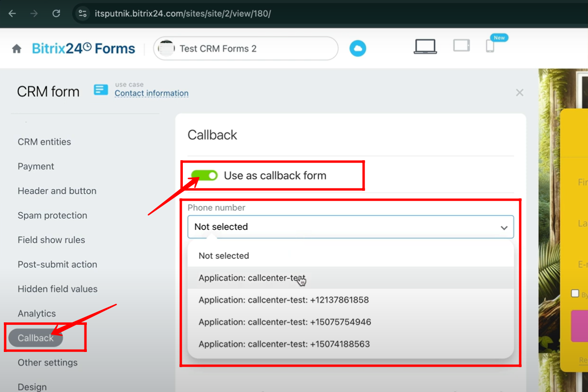Image resolution: width=588 pixels, height=392 pixels.
Task: Click the browser address bar URL
Action: [183, 13]
